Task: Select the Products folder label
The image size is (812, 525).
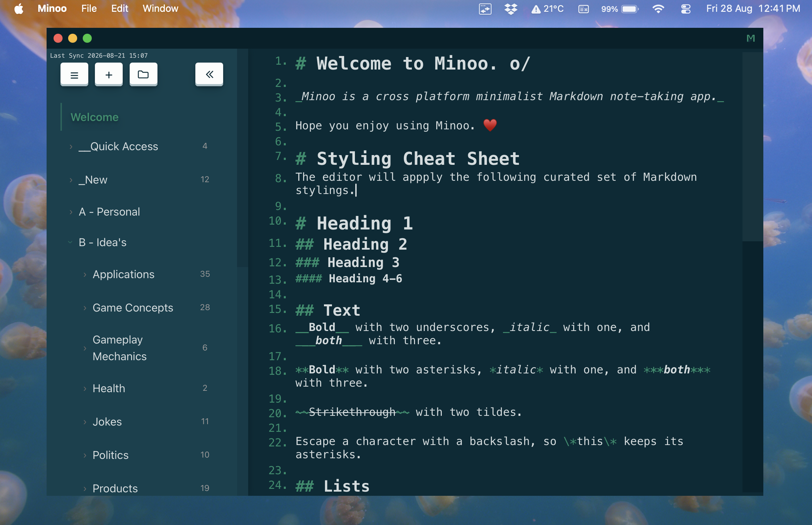Action: [115, 489]
